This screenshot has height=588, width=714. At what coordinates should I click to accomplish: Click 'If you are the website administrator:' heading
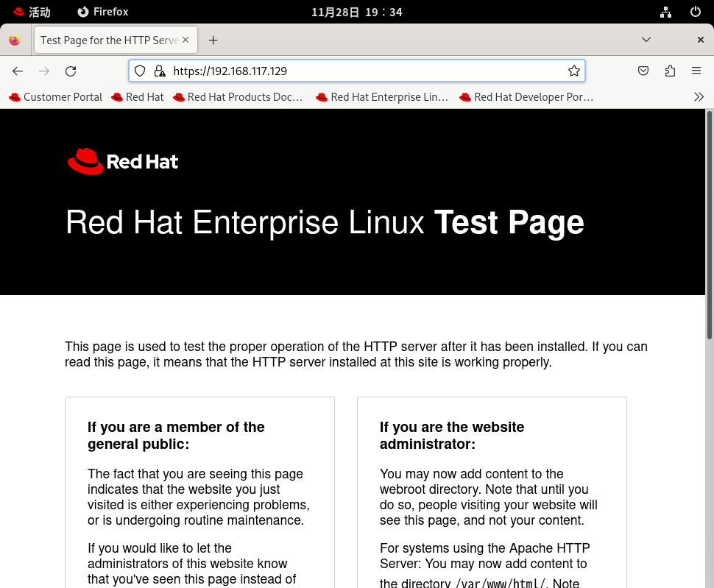click(452, 436)
